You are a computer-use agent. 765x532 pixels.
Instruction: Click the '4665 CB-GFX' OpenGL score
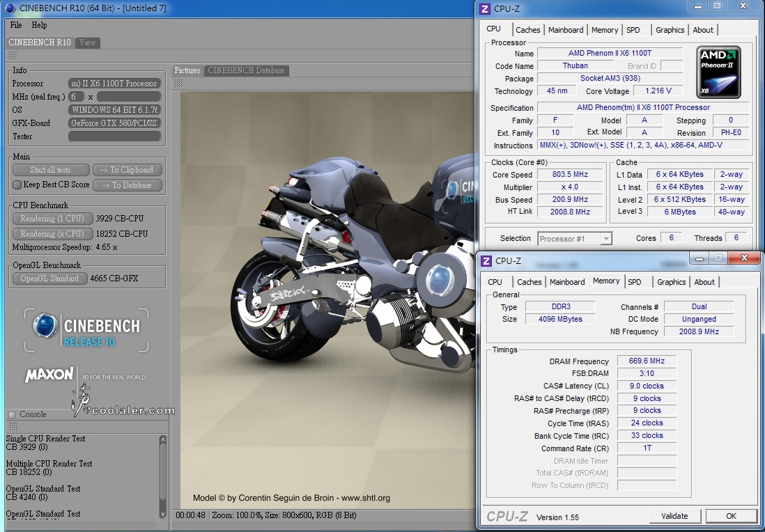pos(114,279)
